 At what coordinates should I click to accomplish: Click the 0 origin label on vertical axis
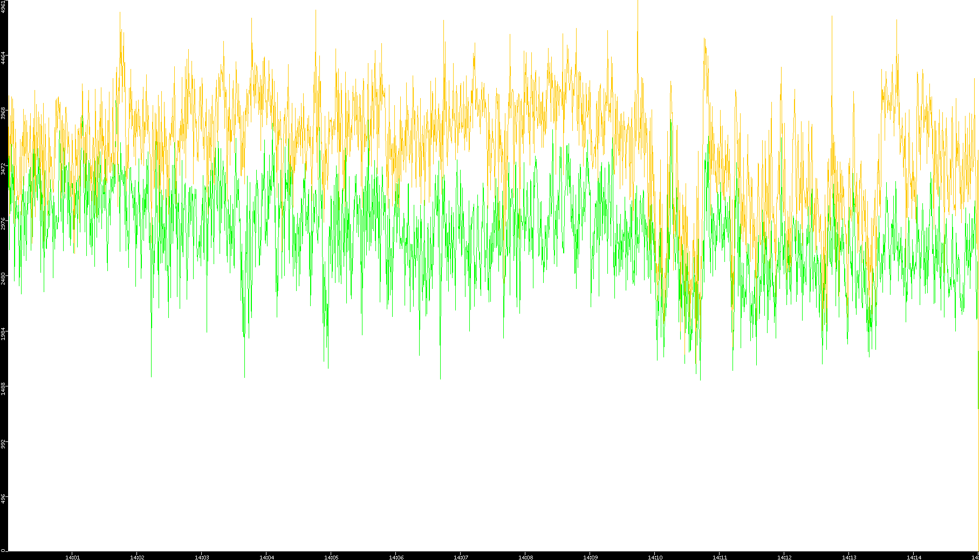click(x=3, y=550)
